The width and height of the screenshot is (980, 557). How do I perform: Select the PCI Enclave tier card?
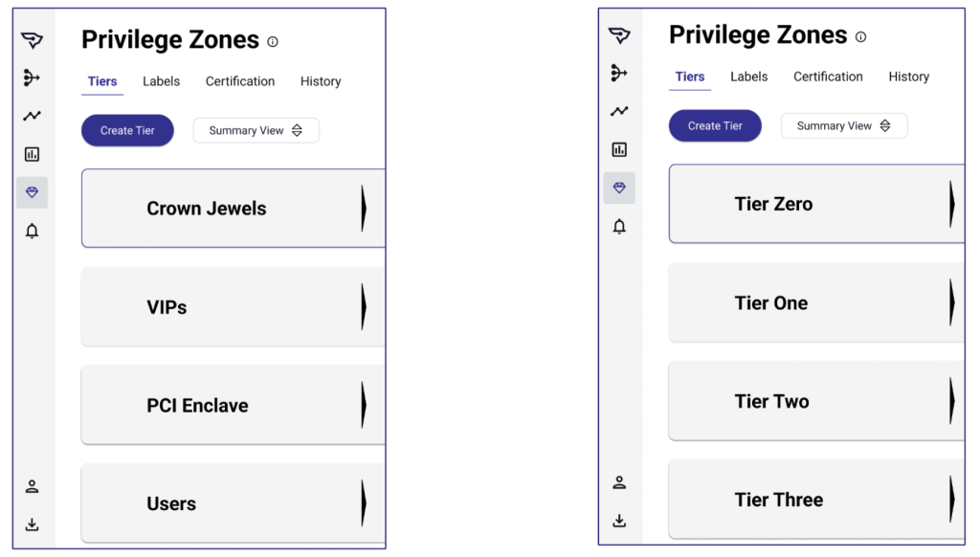pyautogui.click(x=234, y=405)
